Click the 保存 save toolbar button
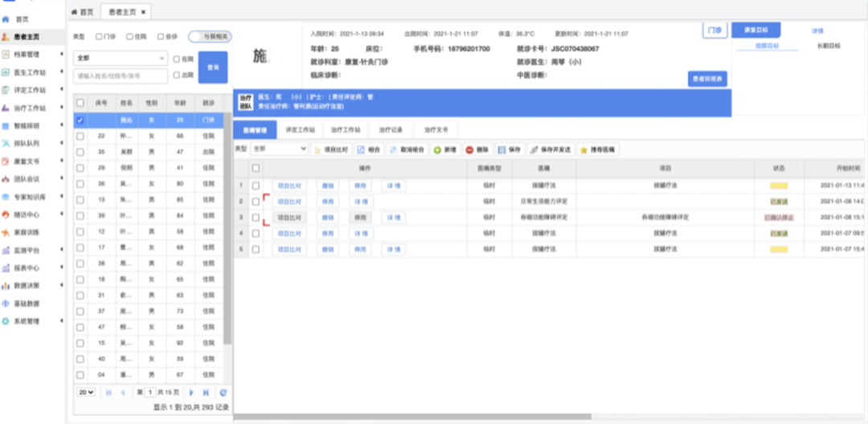The image size is (868, 424). (510, 150)
